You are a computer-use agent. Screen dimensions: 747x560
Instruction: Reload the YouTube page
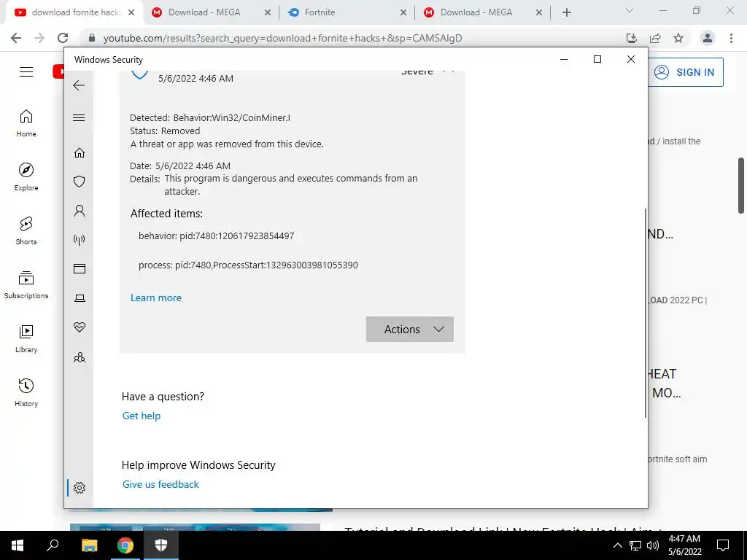click(63, 38)
